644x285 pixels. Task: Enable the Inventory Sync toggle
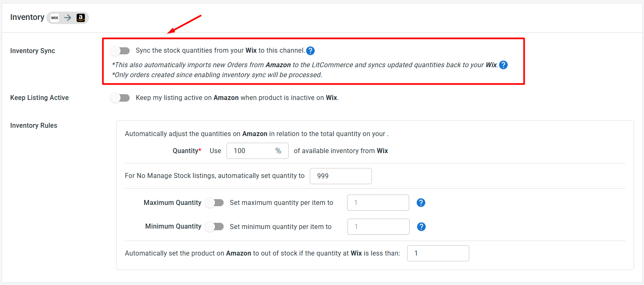tap(120, 51)
